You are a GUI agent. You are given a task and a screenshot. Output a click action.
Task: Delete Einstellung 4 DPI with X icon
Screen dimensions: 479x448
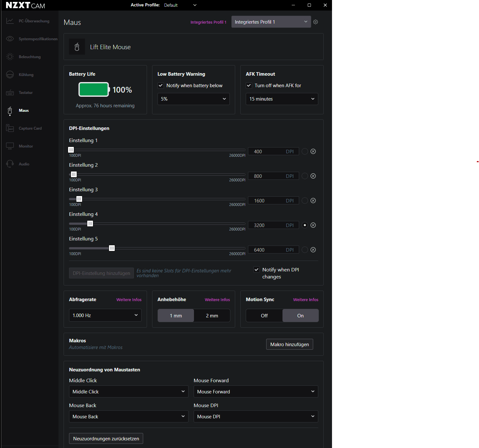(x=313, y=225)
